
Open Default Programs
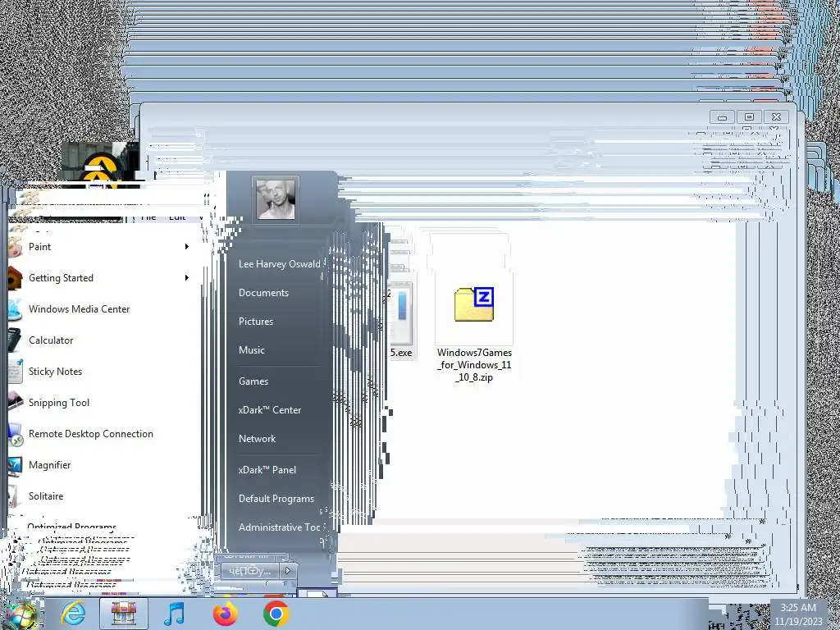click(276, 499)
